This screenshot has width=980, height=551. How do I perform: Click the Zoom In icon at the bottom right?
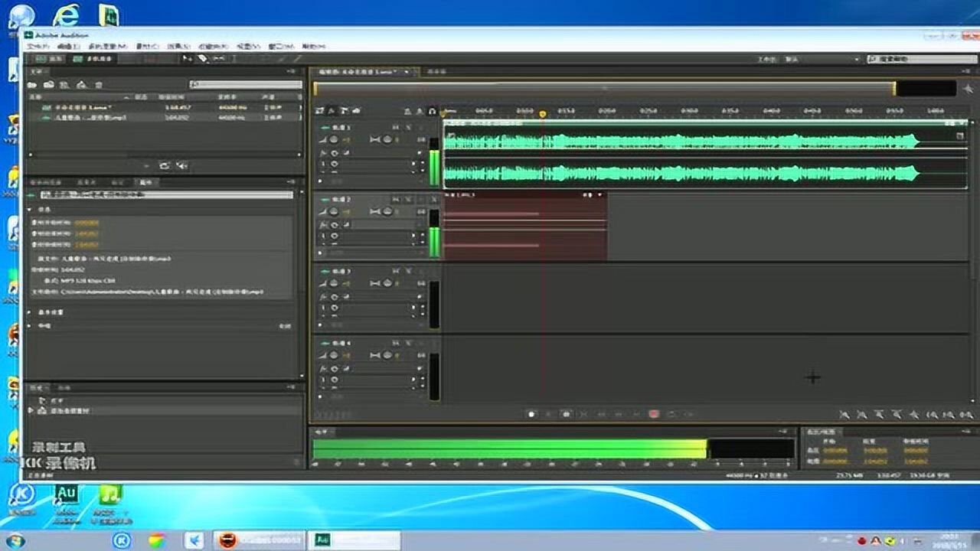(844, 414)
